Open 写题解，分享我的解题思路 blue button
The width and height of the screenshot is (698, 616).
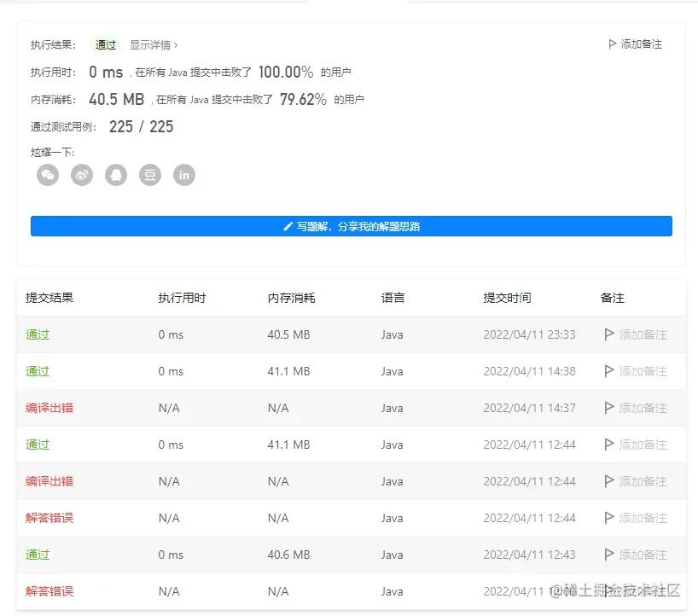click(352, 226)
